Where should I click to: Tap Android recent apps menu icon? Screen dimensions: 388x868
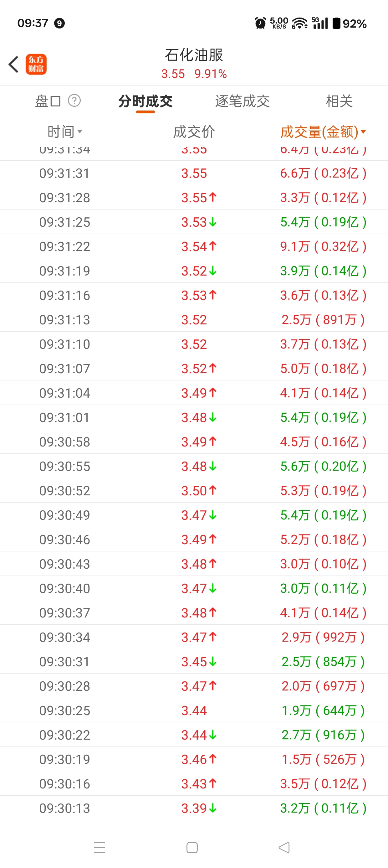click(100, 847)
